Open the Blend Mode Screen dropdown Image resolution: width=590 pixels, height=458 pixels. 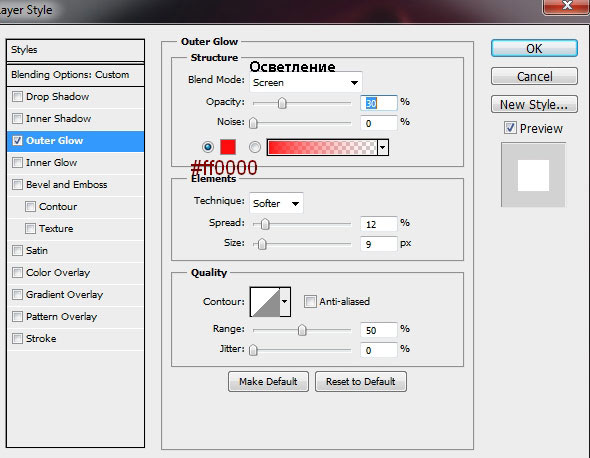pos(306,82)
